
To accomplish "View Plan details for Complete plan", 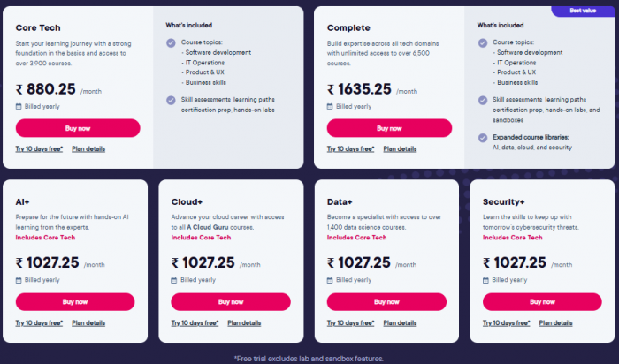I will coord(400,149).
